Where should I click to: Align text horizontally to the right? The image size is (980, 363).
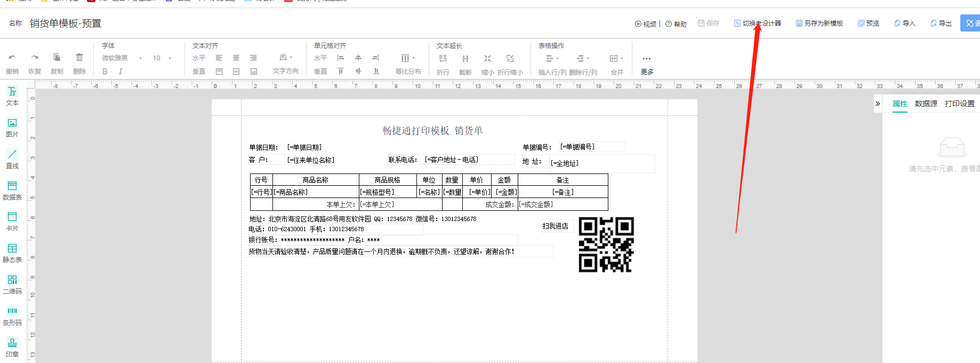[253, 58]
